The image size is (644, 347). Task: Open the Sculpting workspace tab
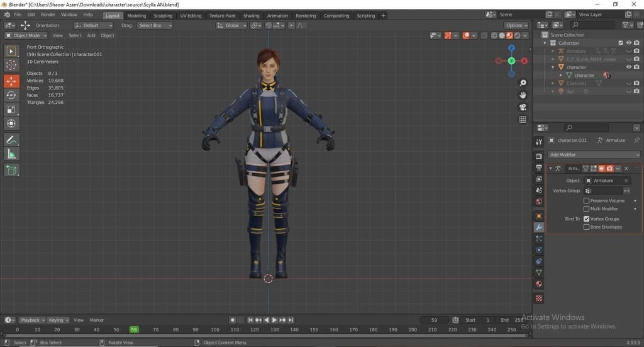coord(163,15)
